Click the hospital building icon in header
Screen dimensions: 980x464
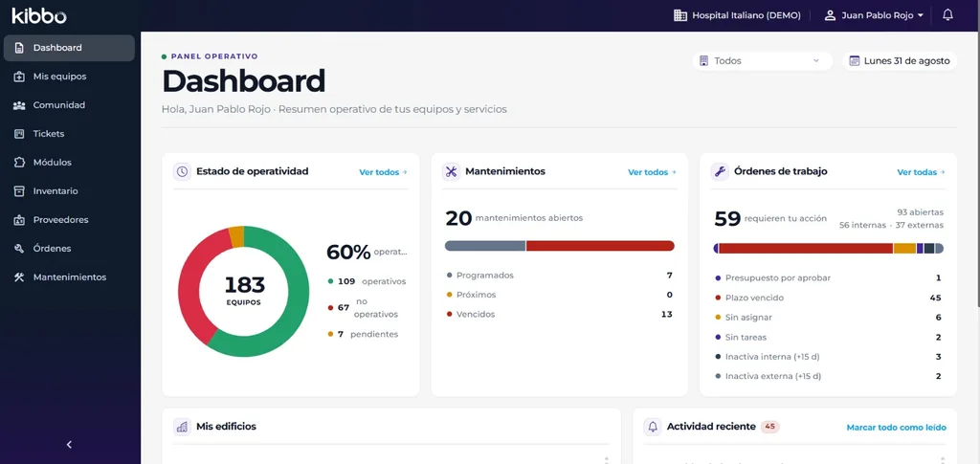point(680,15)
